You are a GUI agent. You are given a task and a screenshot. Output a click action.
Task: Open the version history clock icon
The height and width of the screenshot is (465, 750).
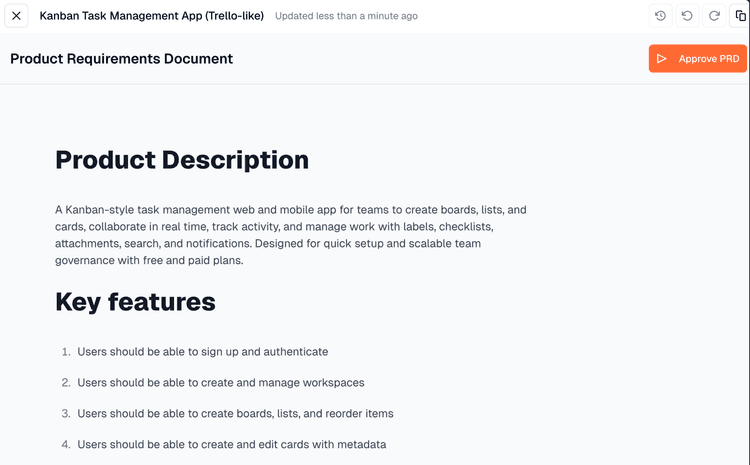(x=660, y=16)
